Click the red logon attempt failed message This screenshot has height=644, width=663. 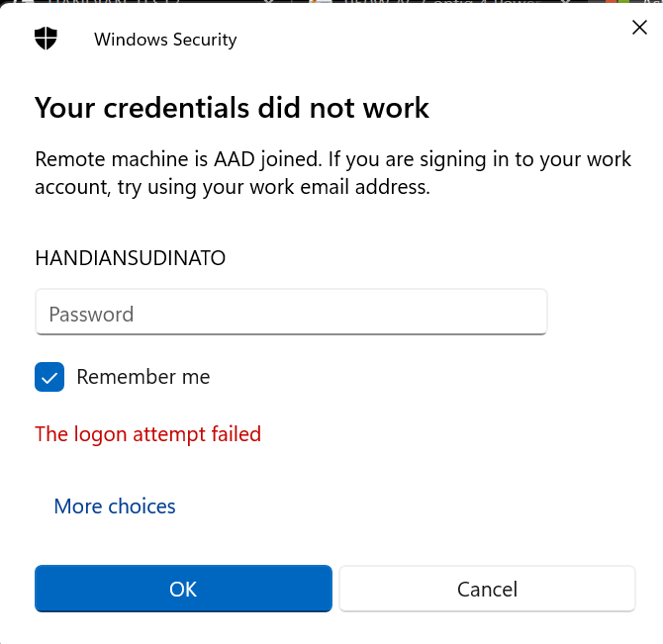click(148, 434)
